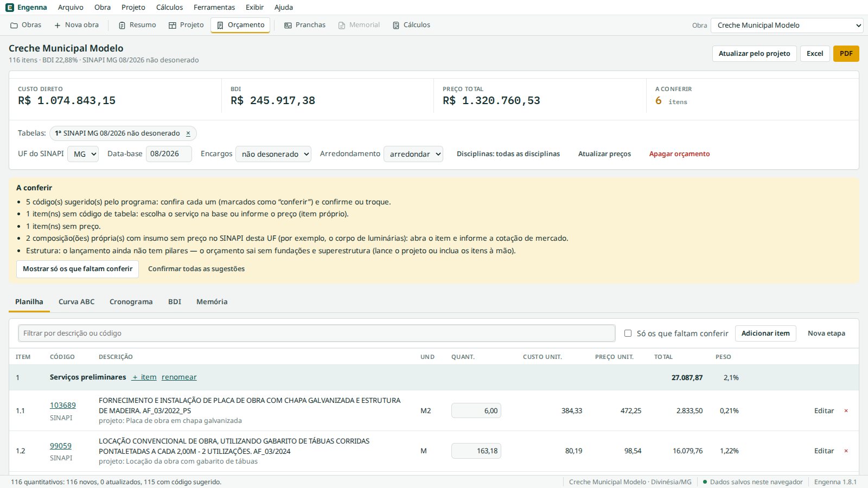Click renomear in Serviços preliminares row
This screenshot has height=488, width=868.
pyautogui.click(x=179, y=377)
